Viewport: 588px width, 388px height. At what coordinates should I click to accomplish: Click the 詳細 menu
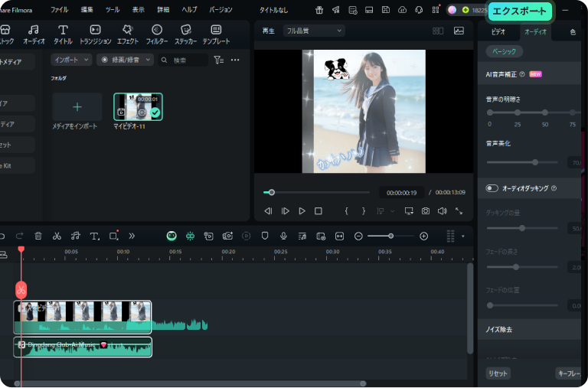click(x=163, y=10)
